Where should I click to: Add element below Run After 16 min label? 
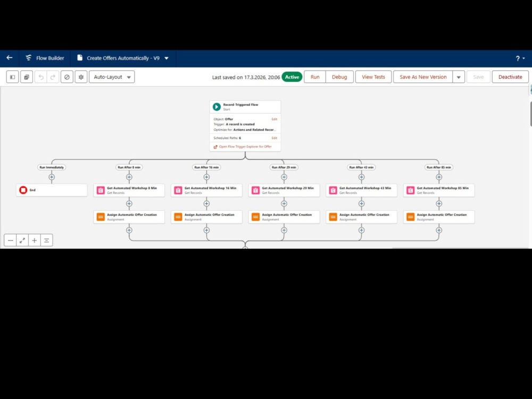click(206, 177)
